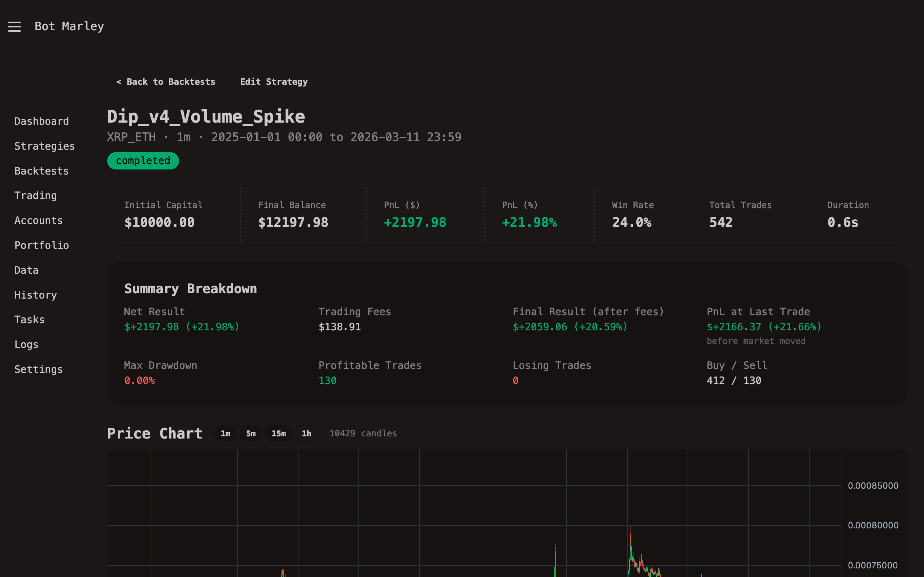Click the Bot Marley app title
The image size is (924, 577).
(x=69, y=26)
